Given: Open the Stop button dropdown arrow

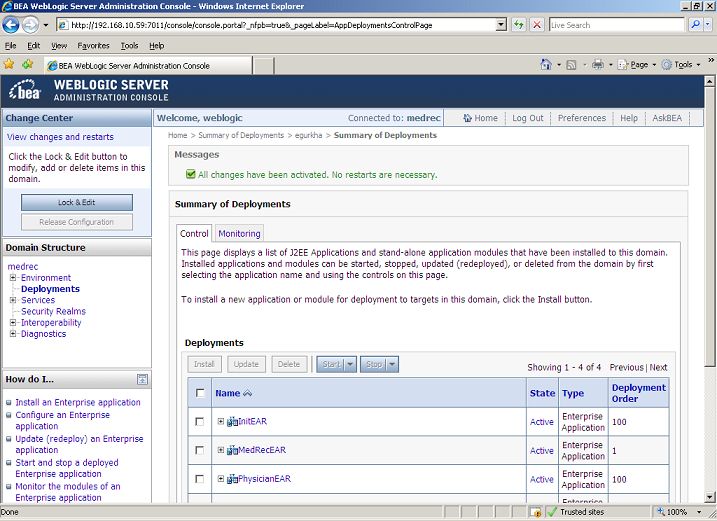Looking at the screenshot, I should [x=393, y=365].
